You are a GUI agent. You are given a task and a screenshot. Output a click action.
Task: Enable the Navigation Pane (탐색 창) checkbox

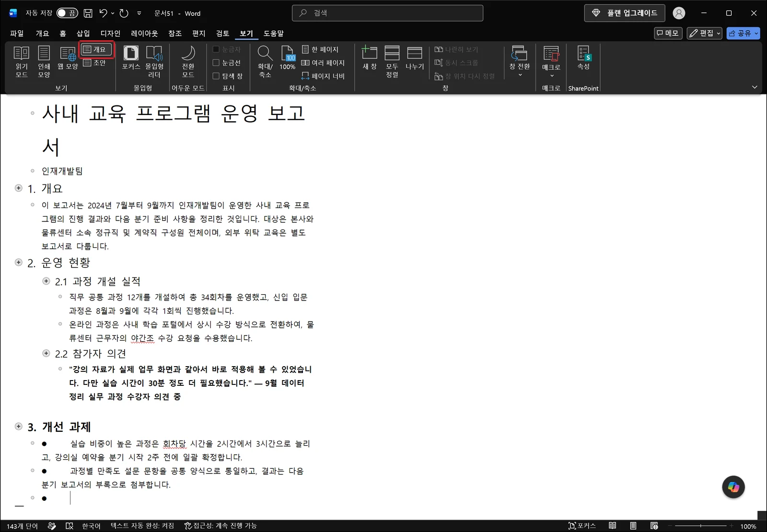[216, 76]
